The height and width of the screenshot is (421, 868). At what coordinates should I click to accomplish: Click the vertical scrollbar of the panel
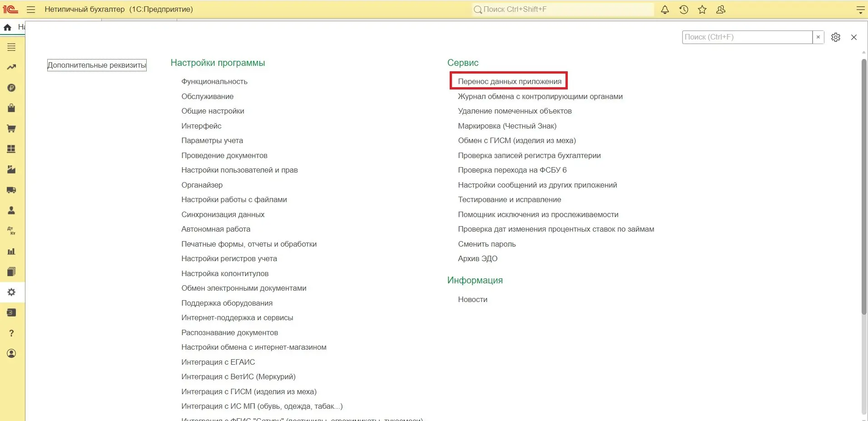[864, 186]
